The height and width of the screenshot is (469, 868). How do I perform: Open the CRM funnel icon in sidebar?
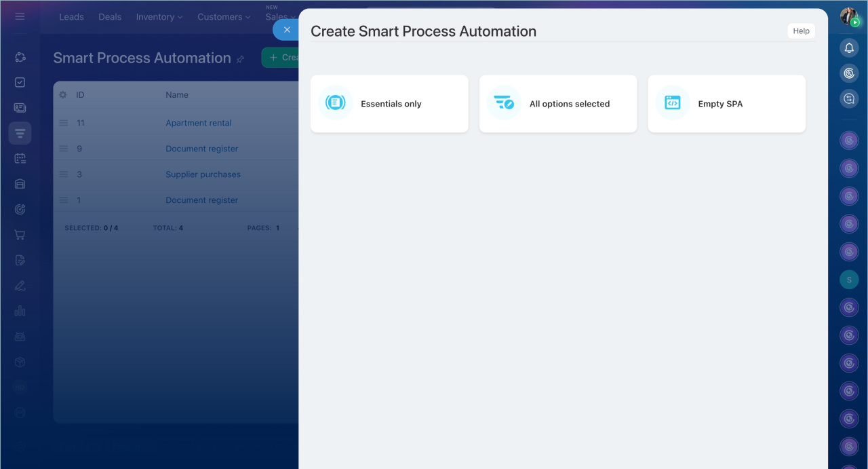click(x=20, y=133)
